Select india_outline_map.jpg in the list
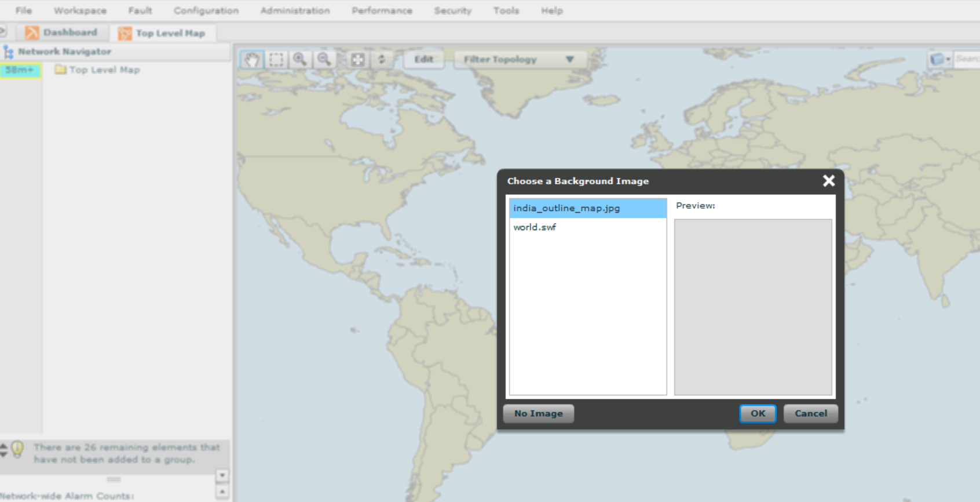Image resolution: width=980 pixels, height=502 pixels. pyautogui.click(x=588, y=208)
